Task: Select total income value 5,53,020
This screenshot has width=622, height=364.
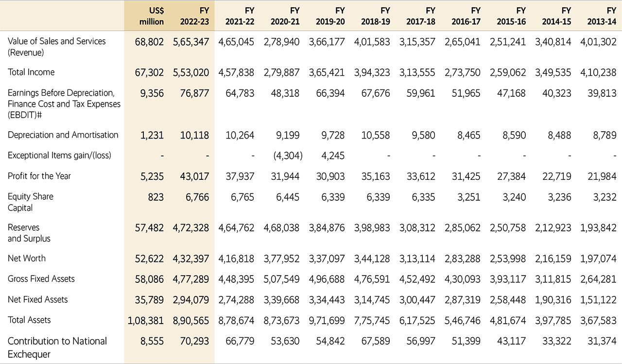Action: tap(191, 73)
